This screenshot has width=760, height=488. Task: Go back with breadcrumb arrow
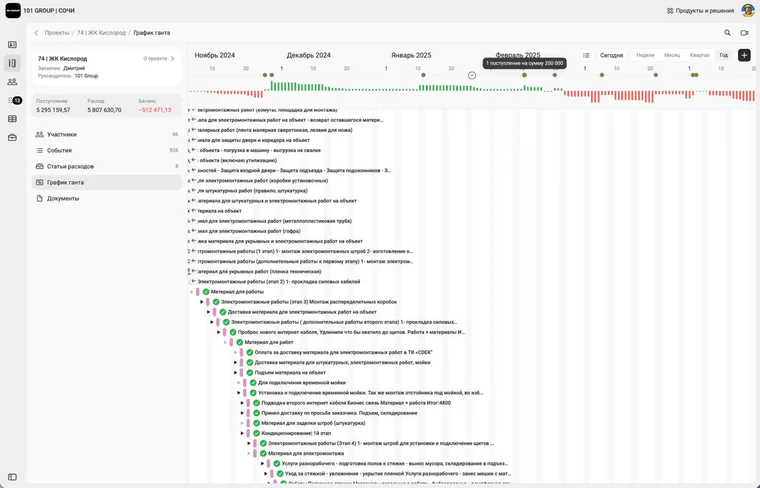click(36, 33)
